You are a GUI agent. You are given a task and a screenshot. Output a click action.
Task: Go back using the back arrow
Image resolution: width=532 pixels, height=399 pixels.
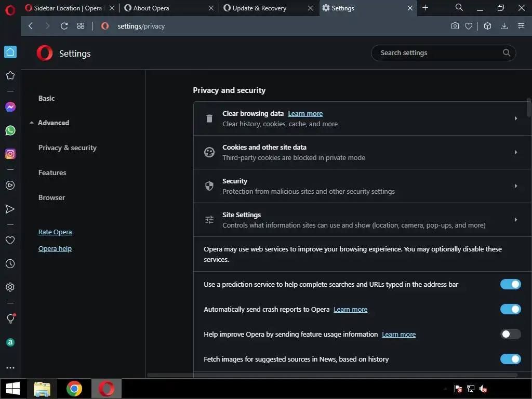tap(31, 26)
